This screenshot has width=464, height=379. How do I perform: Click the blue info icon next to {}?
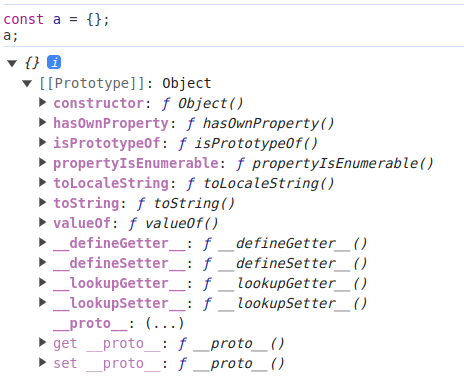tap(54, 62)
